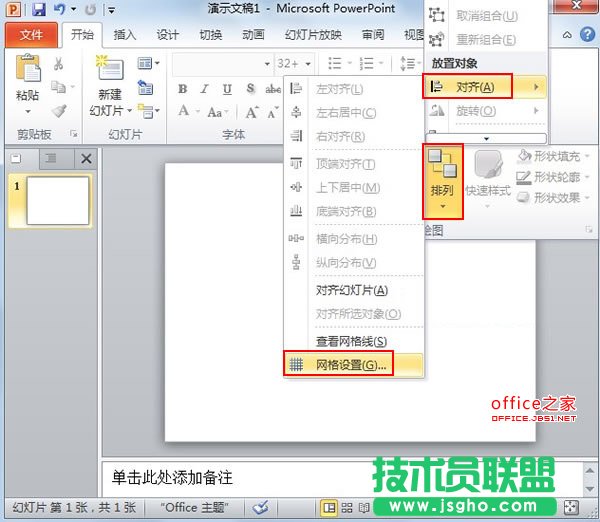This screenshot has height=522, width=600.
Task: Open the 文件 File tab
Action: coord(31,35)
